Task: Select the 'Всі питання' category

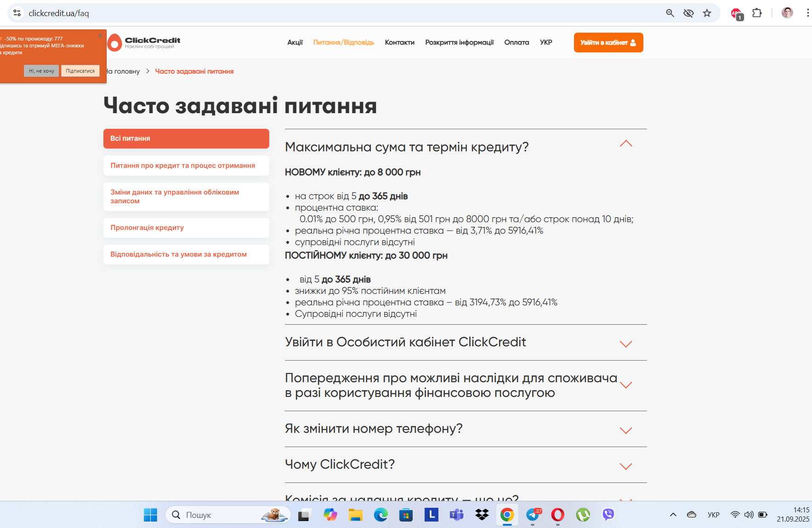Action: click(x=186, y=138)
